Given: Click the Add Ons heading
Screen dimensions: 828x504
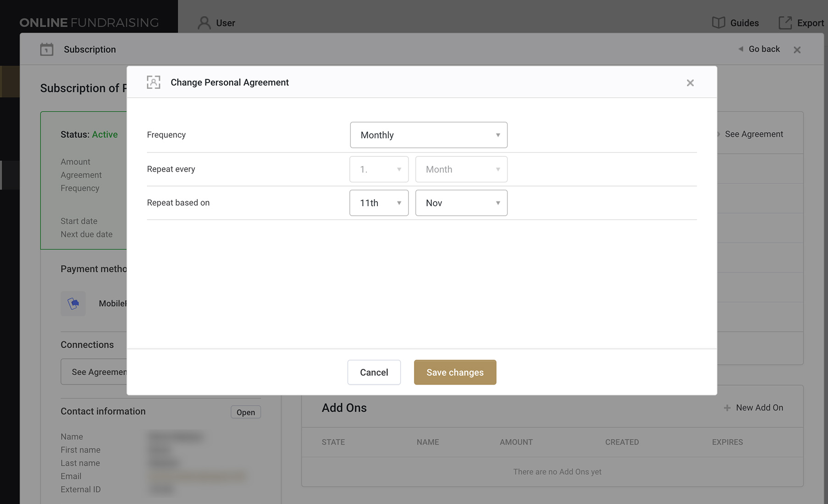Looking at the screenshot, I should click(x=344, y=408).
